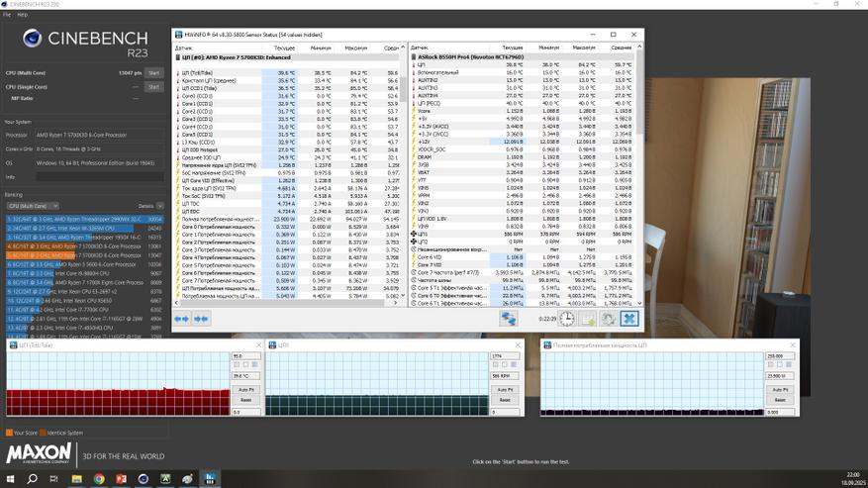Toggle first small checkbox in CPU temperature graph
Image resolution: width=868 pixels, height=488 pixels.
(x=237, y=365)
